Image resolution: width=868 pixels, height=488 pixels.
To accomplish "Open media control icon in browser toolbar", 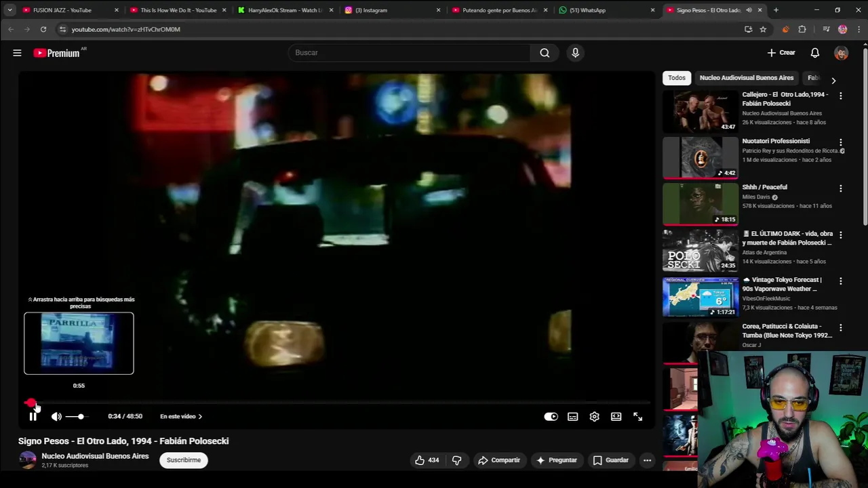I will [x=826, y=29].
